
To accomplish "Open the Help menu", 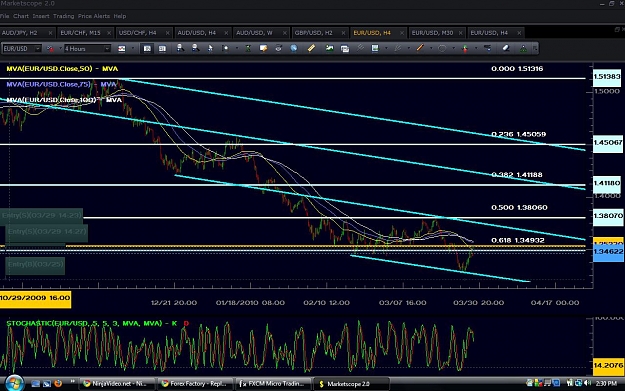I will click(120, 16).
